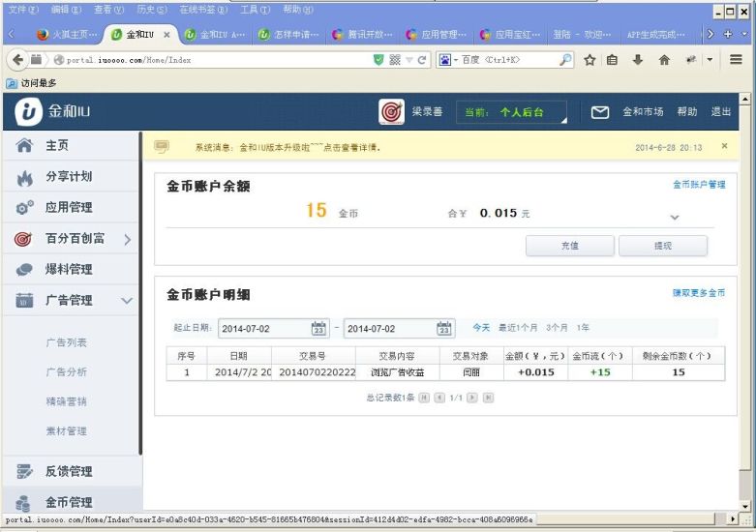Open the 工具 menu in menu bar
756x532 pixels.
point(254,9)
